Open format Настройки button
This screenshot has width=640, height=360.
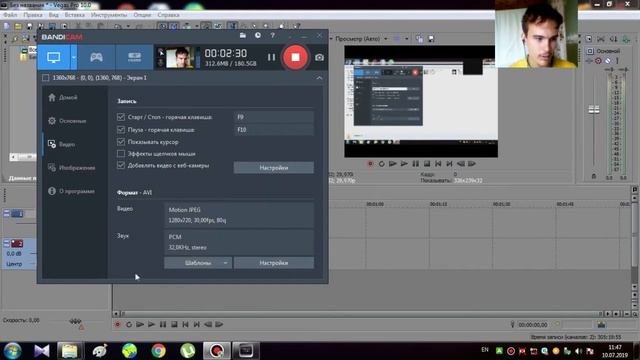tap(274, 263)
